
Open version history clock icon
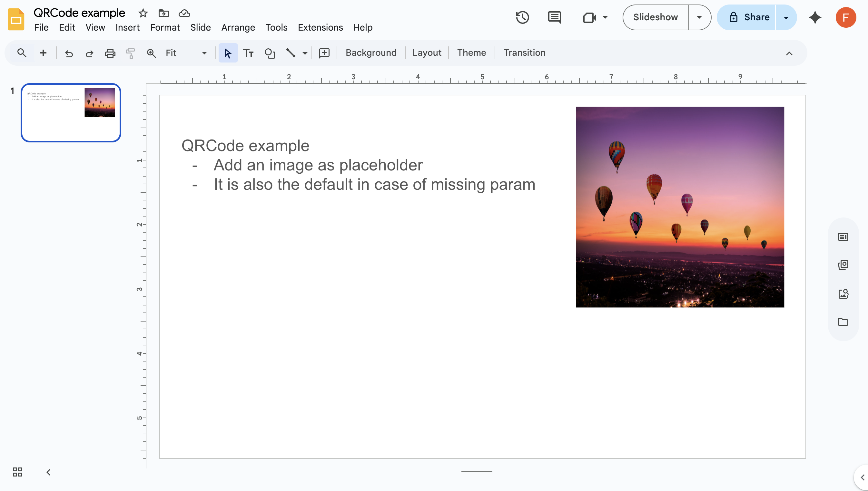(522, 17)
